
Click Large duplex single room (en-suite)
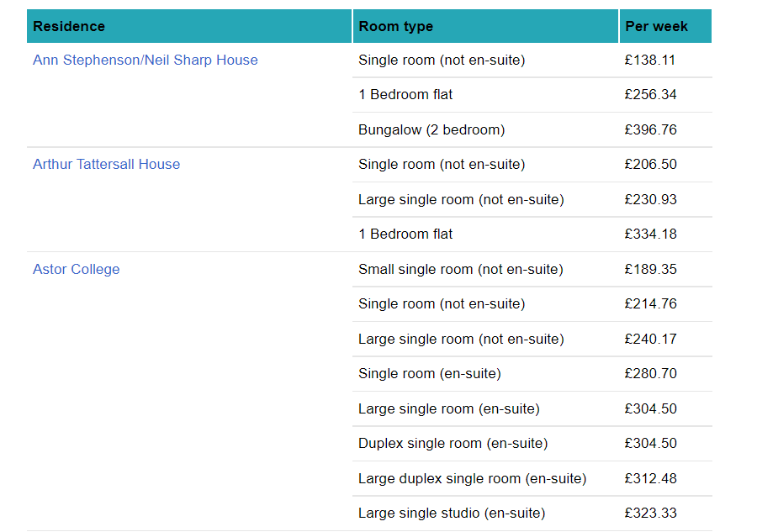point(472,479)
